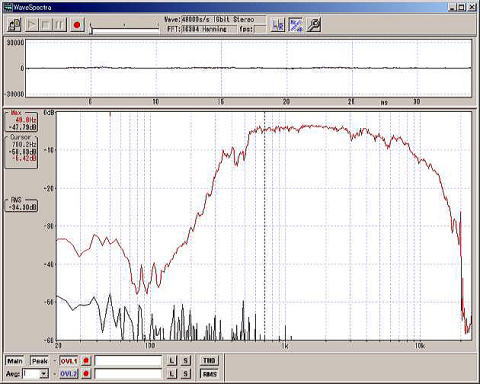
Task: Click the playback position slider
Action: point(124,29)
